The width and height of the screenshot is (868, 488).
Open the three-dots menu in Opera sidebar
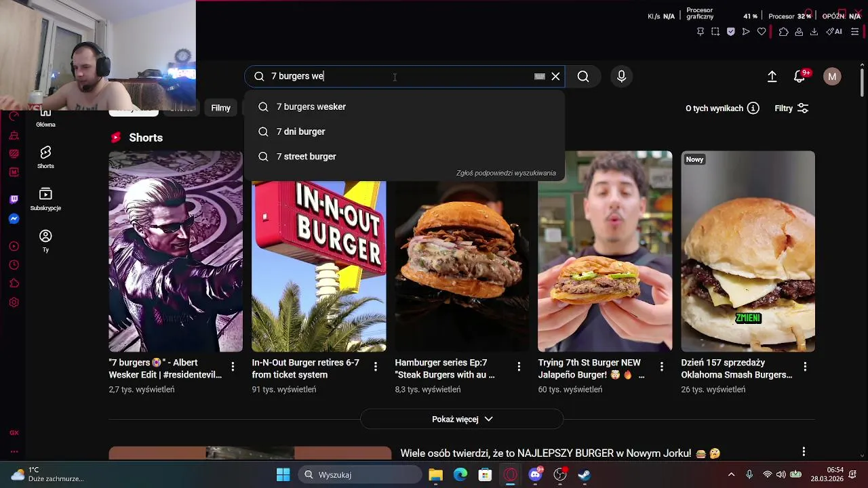click(x=14, y=451)
